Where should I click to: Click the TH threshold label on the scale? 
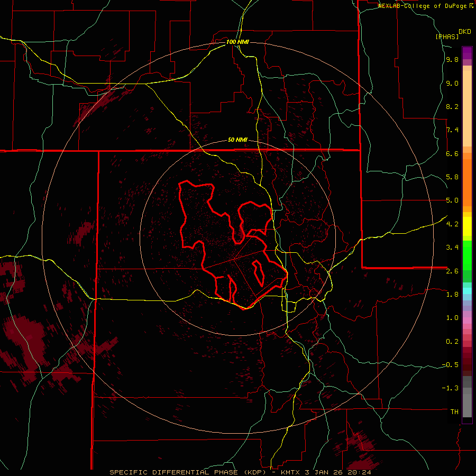point(454,411)
